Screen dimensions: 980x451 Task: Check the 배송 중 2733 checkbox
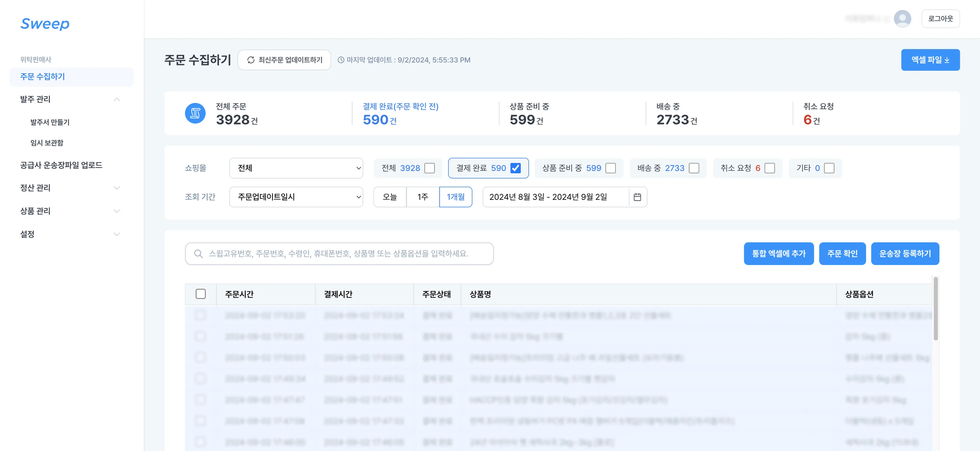tap(694, 168)
